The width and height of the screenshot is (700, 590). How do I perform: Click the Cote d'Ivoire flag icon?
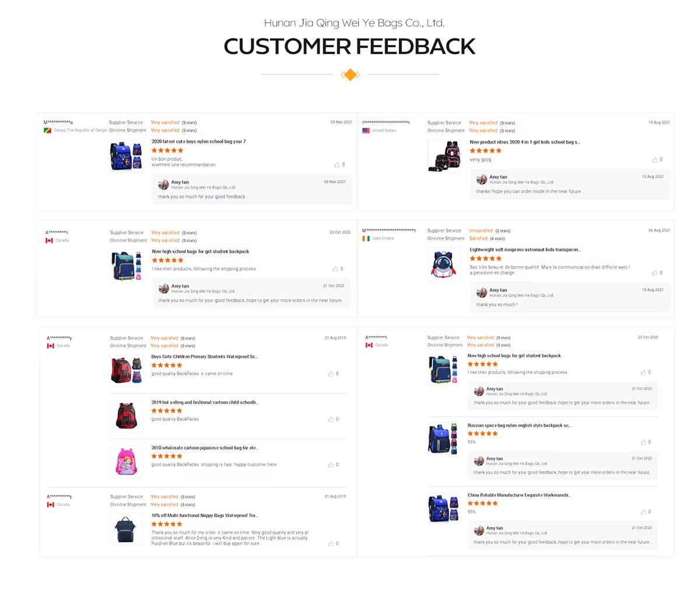point(366,239)
